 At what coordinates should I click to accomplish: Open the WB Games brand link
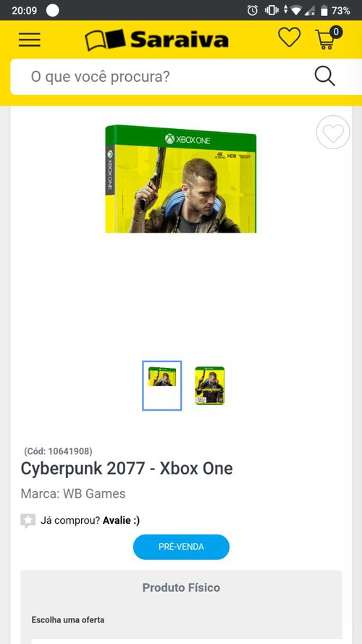point(94,493)
